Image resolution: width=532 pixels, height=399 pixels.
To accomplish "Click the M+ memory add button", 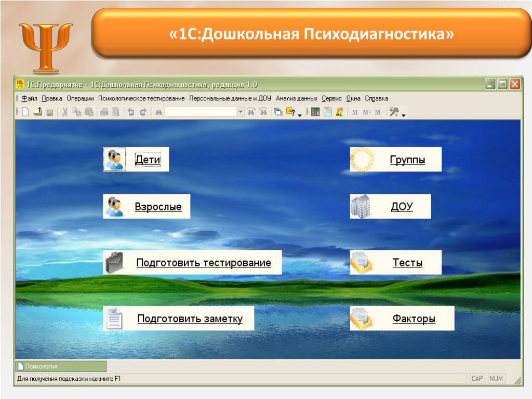I will [367, 112].
